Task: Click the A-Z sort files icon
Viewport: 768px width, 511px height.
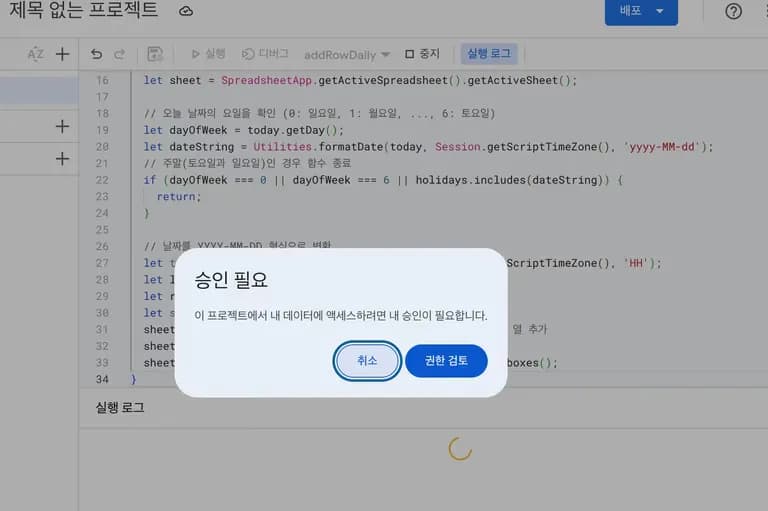Action: point(35,54)
